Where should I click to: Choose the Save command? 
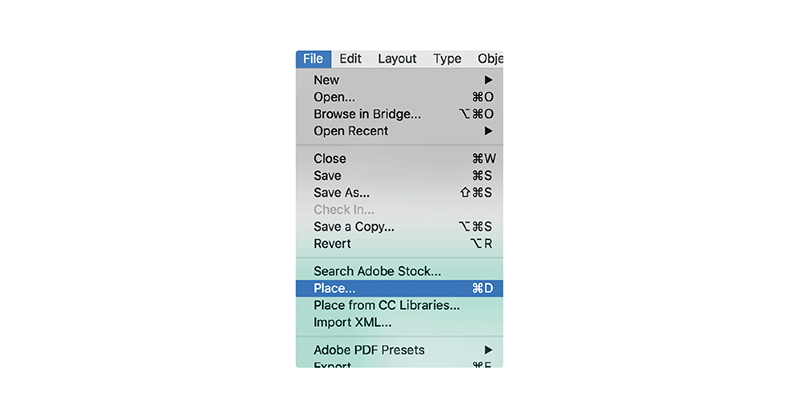coord(328,175)
